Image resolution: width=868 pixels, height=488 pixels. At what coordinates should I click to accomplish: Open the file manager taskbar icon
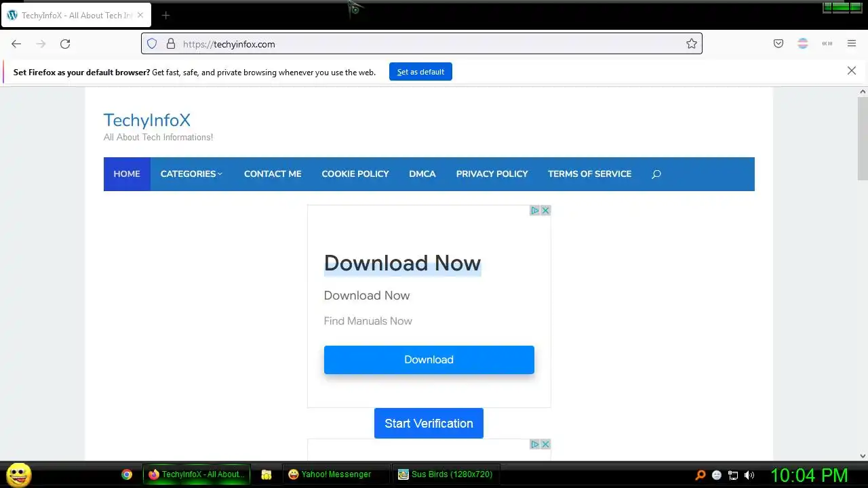(x=267, y=474)
